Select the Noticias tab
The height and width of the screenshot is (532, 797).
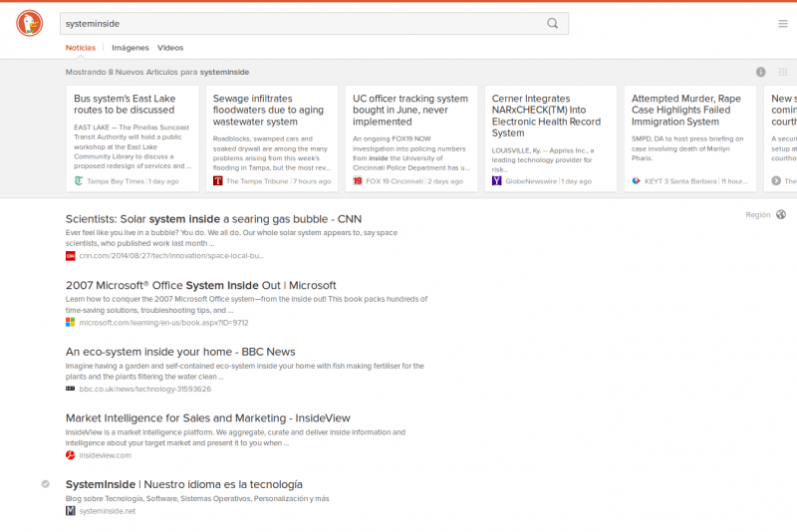tap(81, 48)
